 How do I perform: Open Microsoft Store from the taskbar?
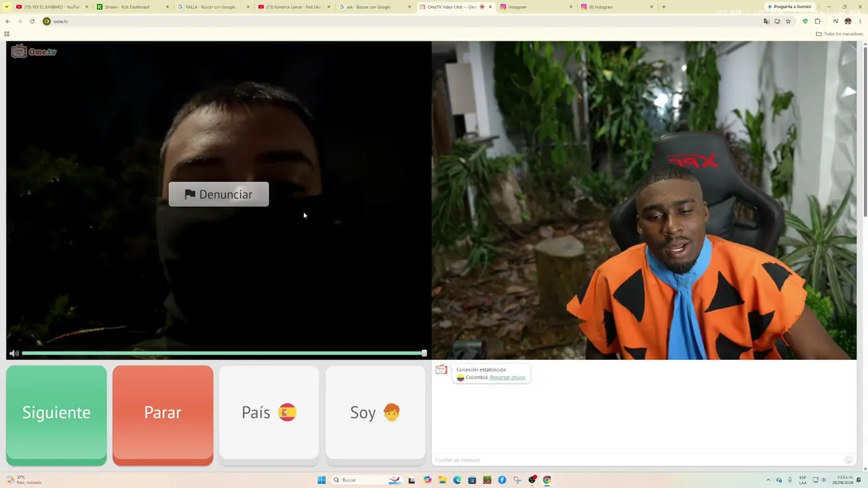(x=472, y=480)
